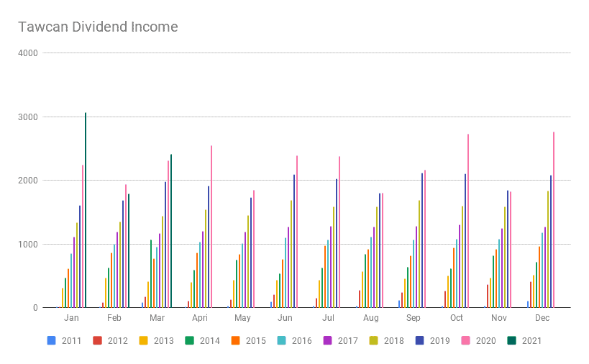Click the Sep label on the x-axis
Viewport: 589px width, 364px height.
point(414,317)
